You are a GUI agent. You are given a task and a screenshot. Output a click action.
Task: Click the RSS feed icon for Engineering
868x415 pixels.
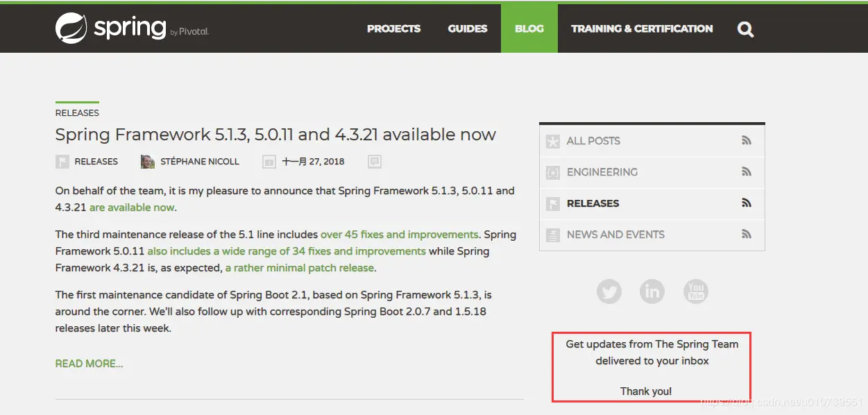(747, 172)
